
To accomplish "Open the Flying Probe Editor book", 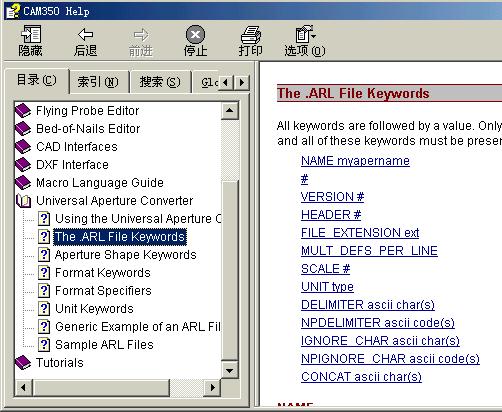I will pos(87,111).
